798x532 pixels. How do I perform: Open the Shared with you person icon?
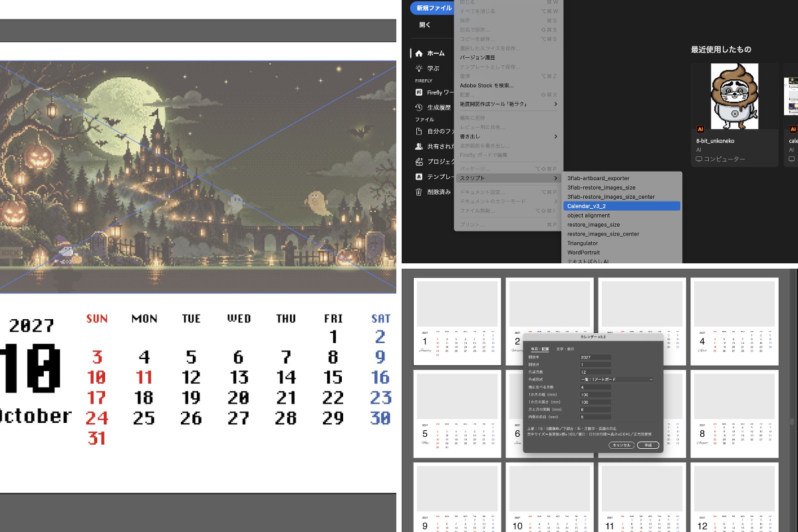(x=418, y=146)
